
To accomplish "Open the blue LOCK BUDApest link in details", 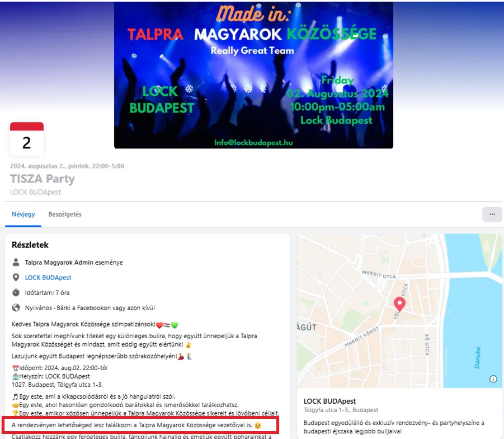I will (x=48, y=277).
